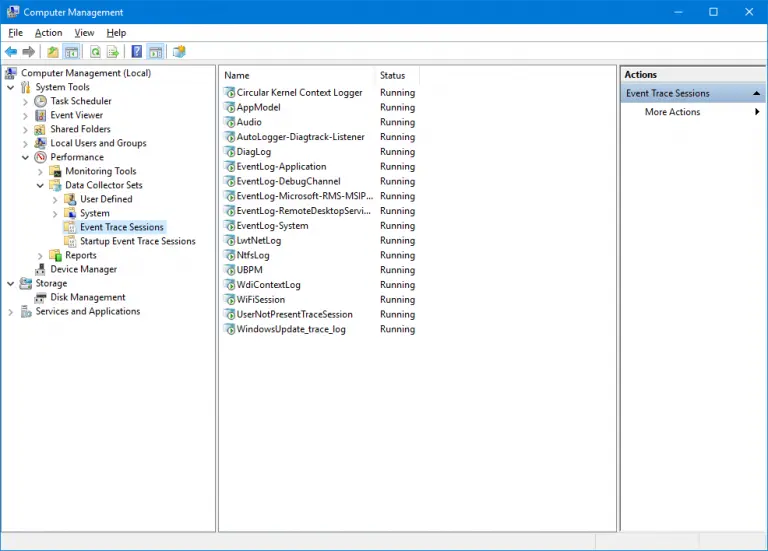Click the WindowsUpdate_trace_log session icon
The height and width of the screenshot is (551, 768).
click(229, 329)
